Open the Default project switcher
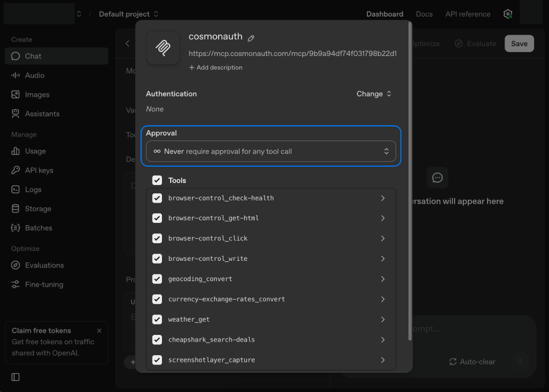The width and height of the screenshot is (549, 392). pos(128,14)
